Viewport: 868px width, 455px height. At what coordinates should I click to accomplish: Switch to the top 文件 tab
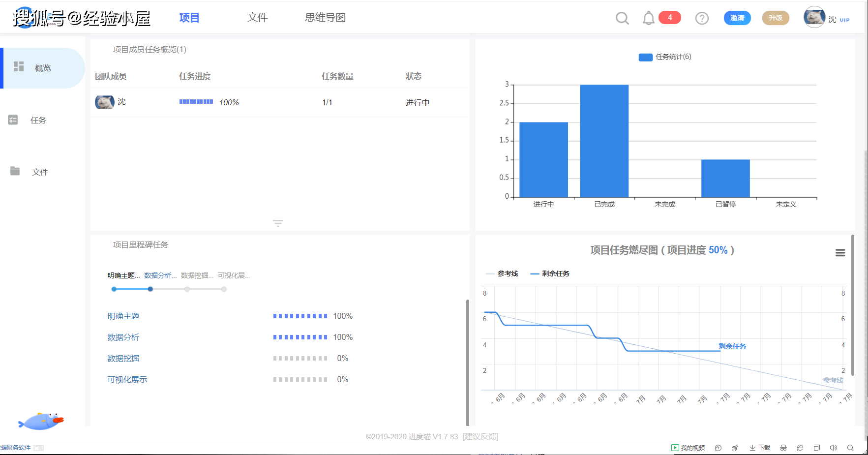pyautogui.click(x=257, y=18)
